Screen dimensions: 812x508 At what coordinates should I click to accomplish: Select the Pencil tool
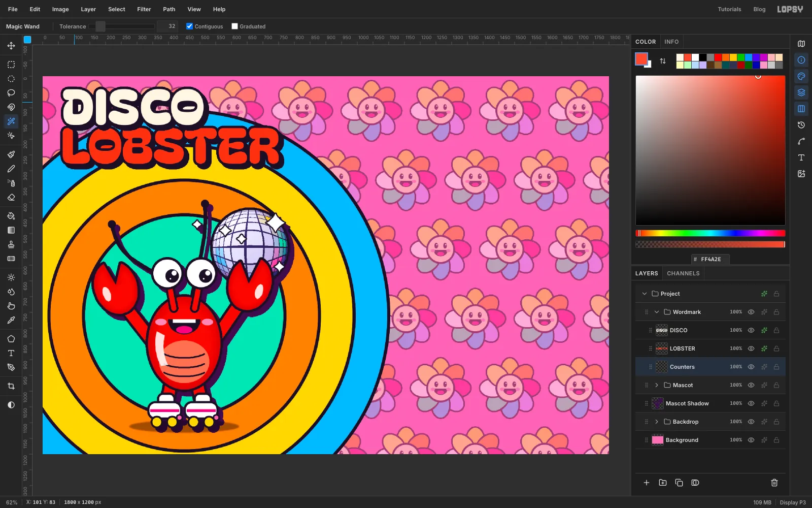pos(11,169)
